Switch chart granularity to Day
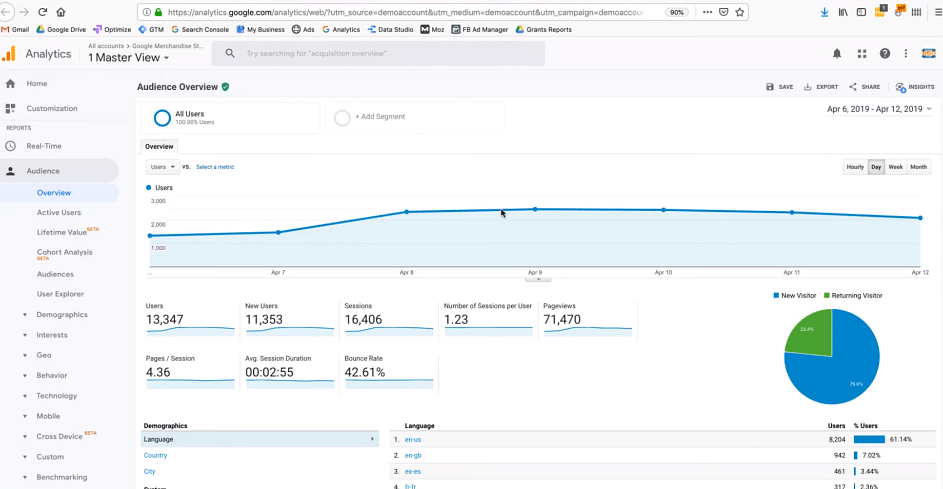The image size is (943, 489). (x=876, y=167)
